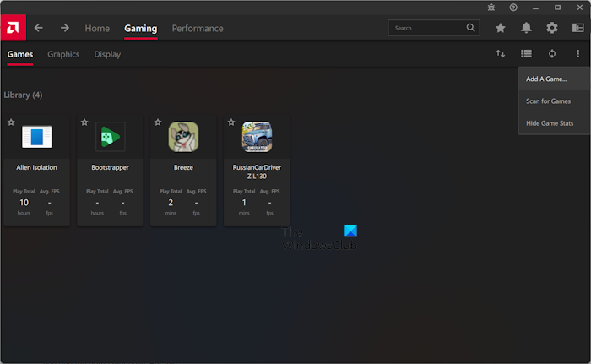Click the refresh games icon
This screenshot has height=364, width=591.
(552, 54)
